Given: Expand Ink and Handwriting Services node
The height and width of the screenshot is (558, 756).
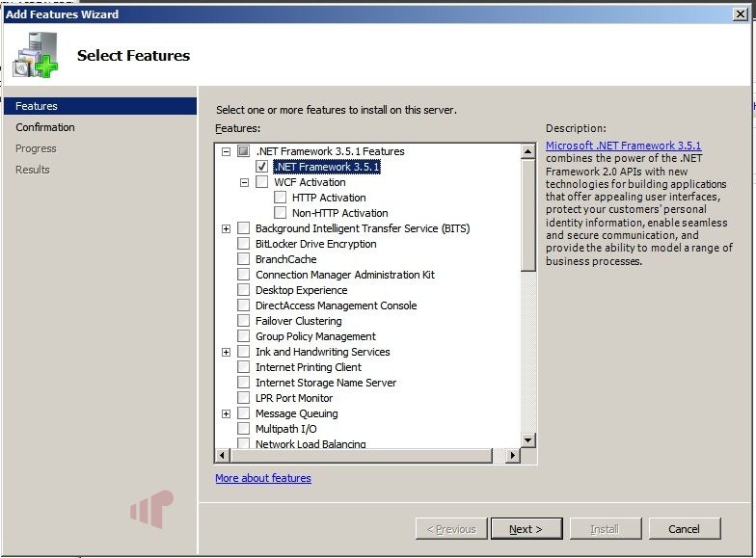Looking at the screenshot, I should tap(226, 353).
